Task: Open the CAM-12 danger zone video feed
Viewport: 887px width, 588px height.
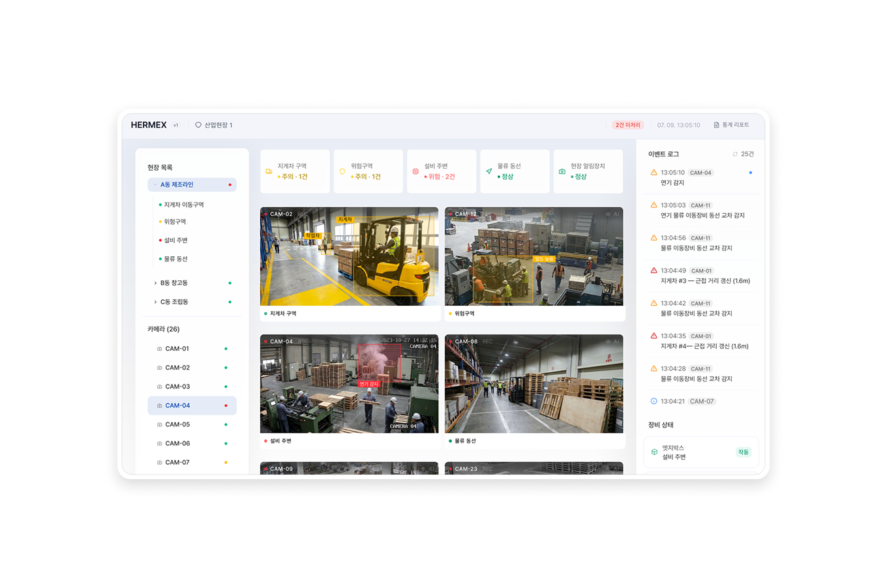Action: point(534,256)
